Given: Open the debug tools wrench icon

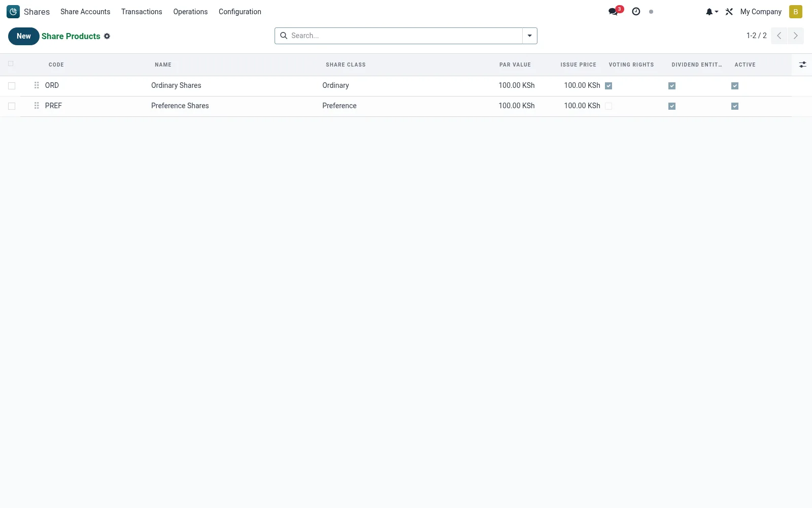Looking at the screenshot, I should pyautogui.click(x=729, y=12).
